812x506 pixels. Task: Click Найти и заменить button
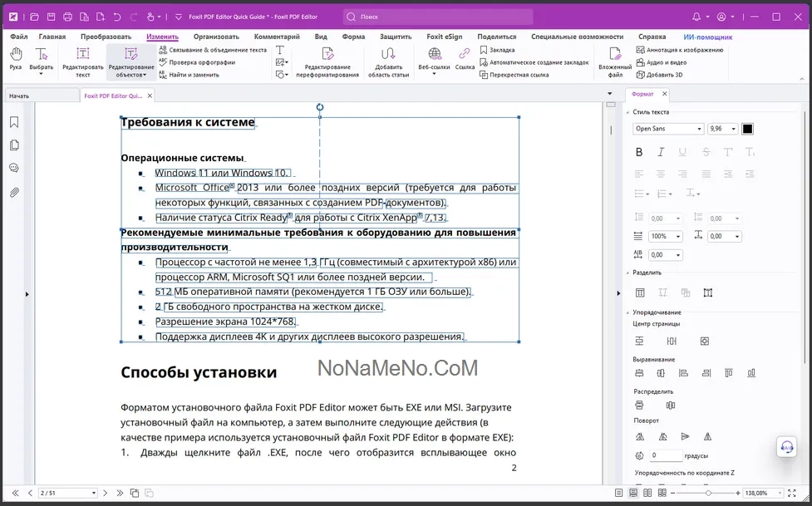coord(194,75)
